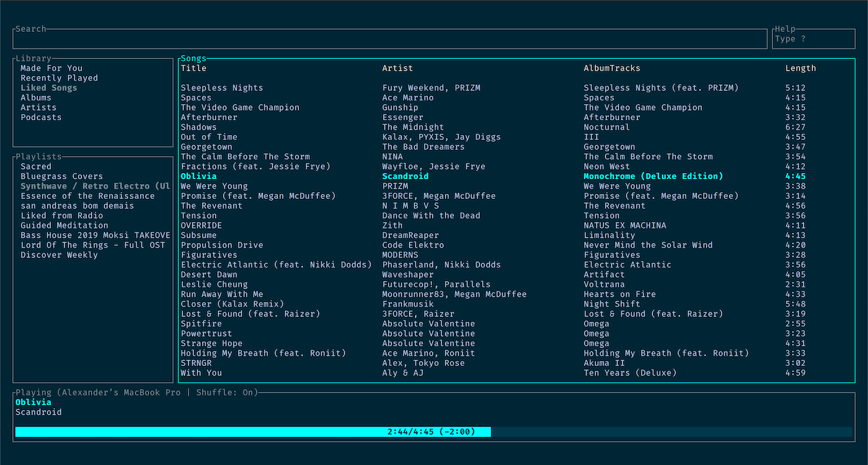Viewport: 868px width, 465px height.
Task: Select The Calm Before The Storm song title
Action: (x=245, y=157)
